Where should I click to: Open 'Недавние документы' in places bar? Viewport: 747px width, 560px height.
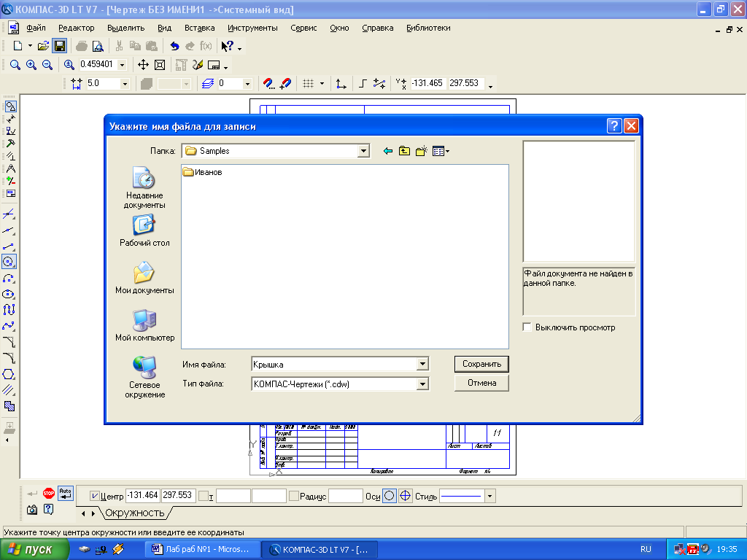[144, 187]
